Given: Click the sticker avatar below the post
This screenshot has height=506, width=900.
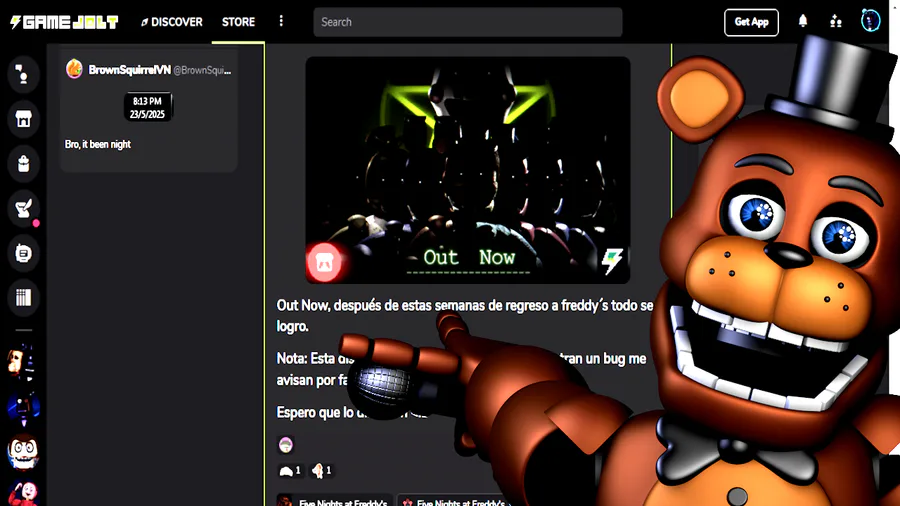Looking at the screenshot, I should pyautogui.click(x=286, y=445).
